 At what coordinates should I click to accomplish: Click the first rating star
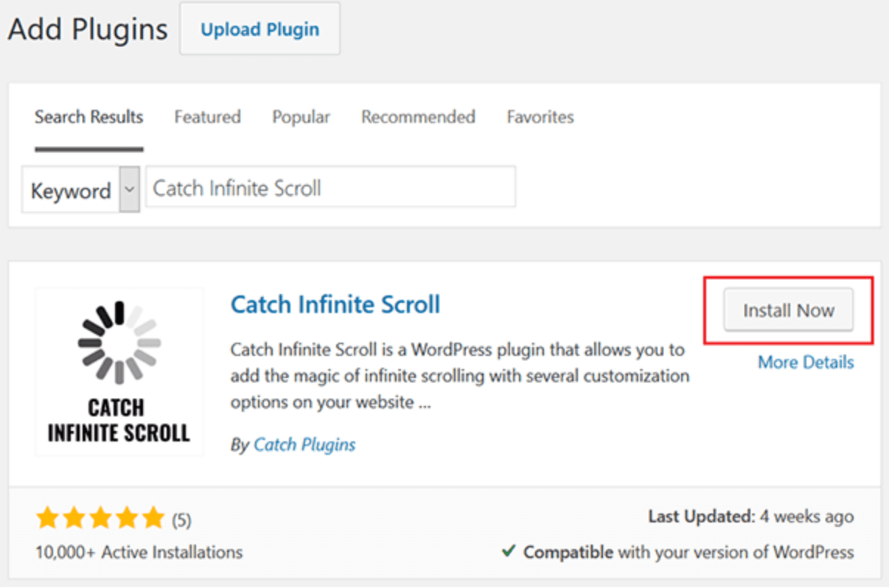tap(47, 519)
